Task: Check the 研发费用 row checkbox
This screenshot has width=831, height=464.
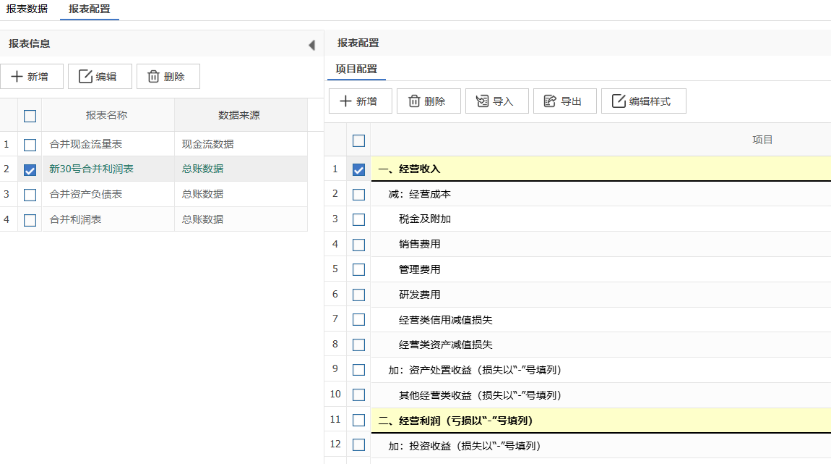Action: tap(359, 295)
